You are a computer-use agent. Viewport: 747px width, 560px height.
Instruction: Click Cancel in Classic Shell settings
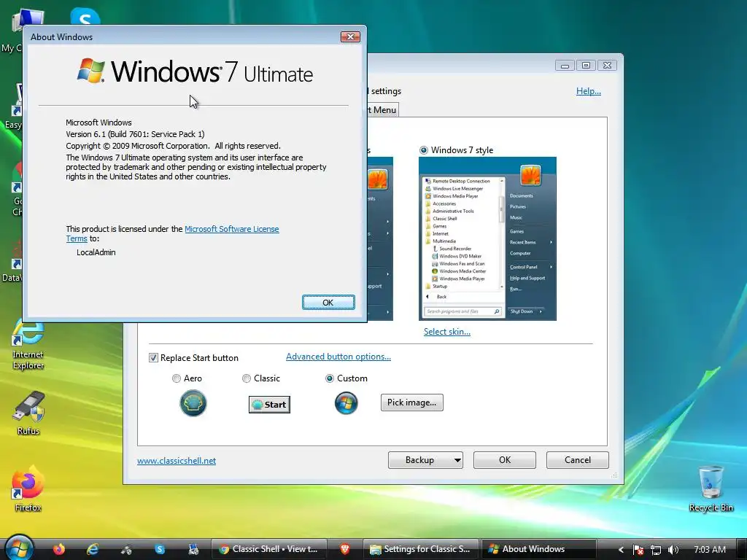(x=578, y=460)
